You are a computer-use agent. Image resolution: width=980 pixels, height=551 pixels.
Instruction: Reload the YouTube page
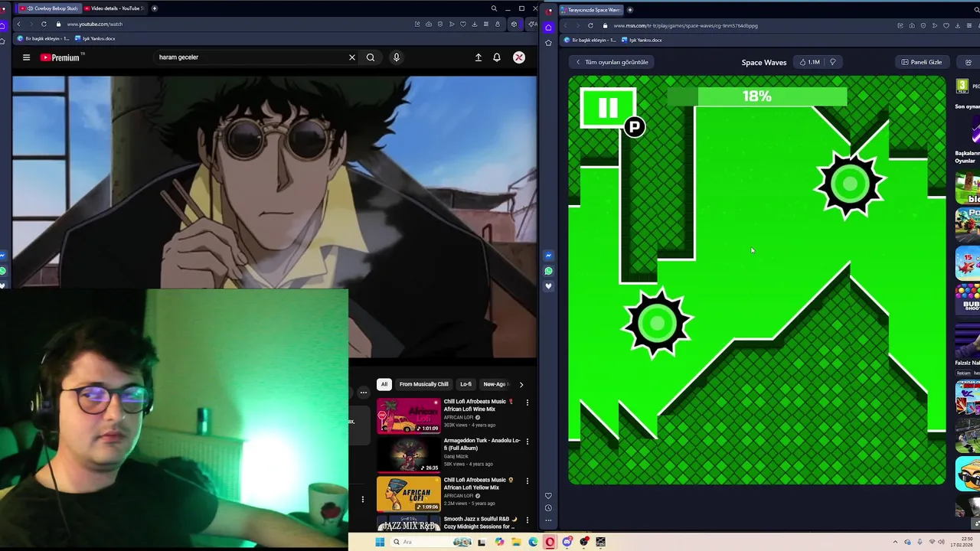coord(44,24)
